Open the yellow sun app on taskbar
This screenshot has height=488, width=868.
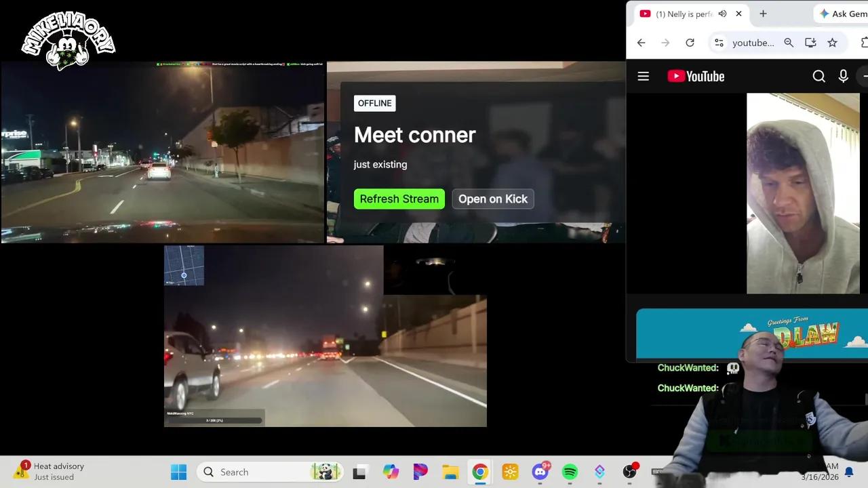510,472
